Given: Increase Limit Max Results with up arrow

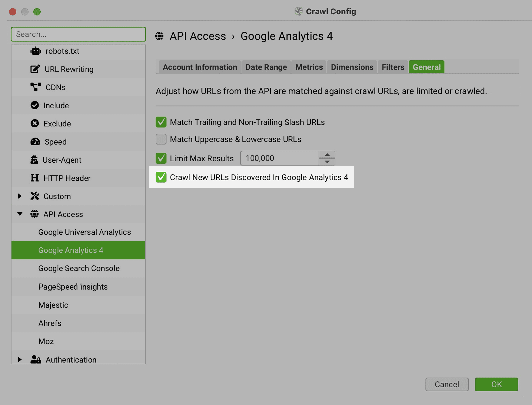Looking at the screenshot, I should [x=327, y=155].
